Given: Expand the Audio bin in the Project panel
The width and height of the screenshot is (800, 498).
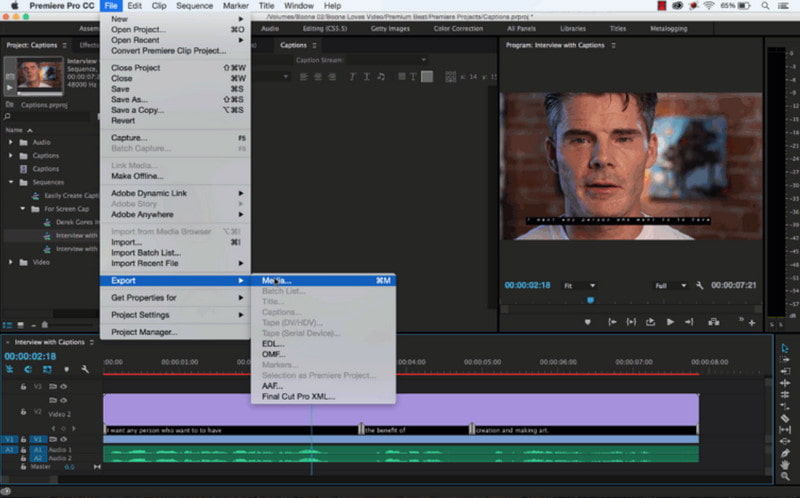Looking at the screenshot, I should point(10,142).
